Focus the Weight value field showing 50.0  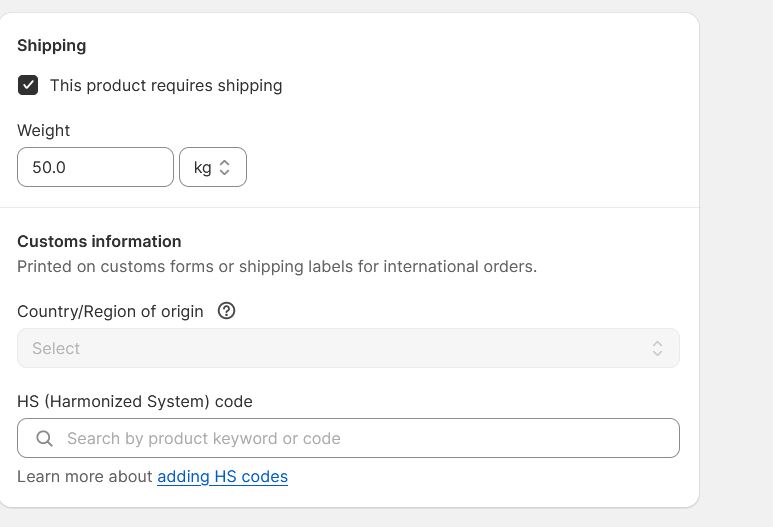(95, 167)
